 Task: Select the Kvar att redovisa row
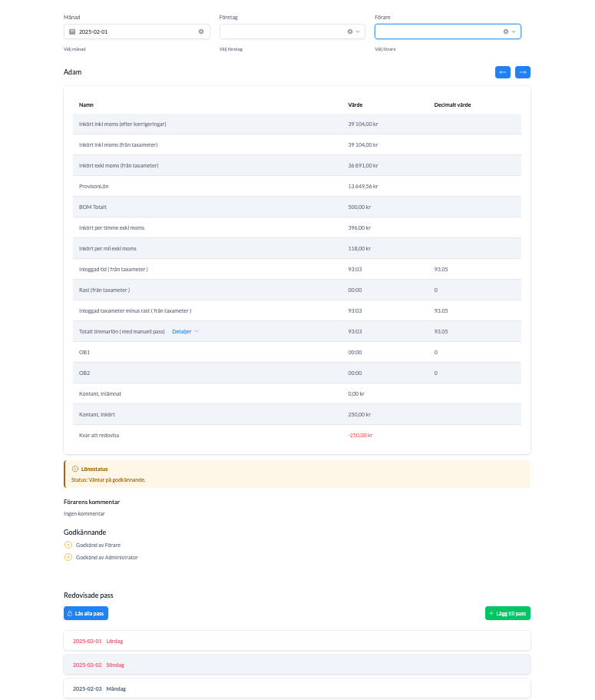tap(297, 435)
